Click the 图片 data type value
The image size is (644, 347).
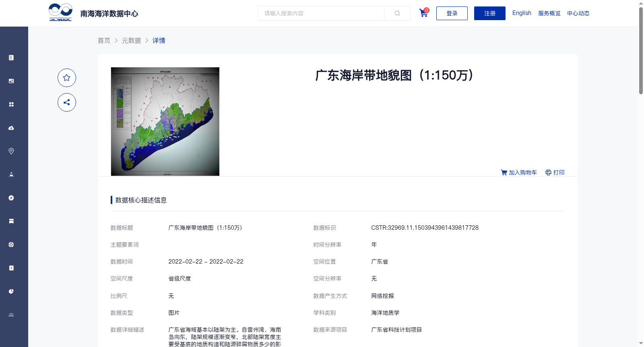[x=174, y=313]
